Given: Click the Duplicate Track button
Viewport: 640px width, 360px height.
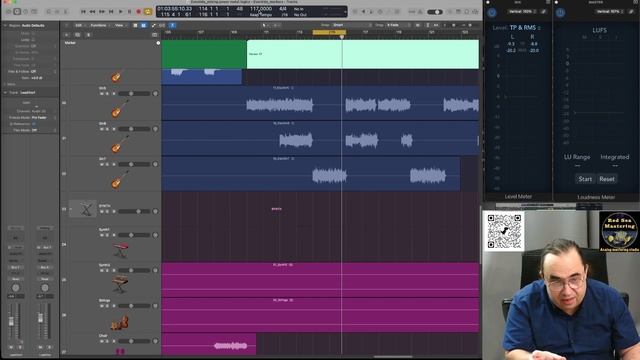Looking at the screenshot, I should coord(78,35).
